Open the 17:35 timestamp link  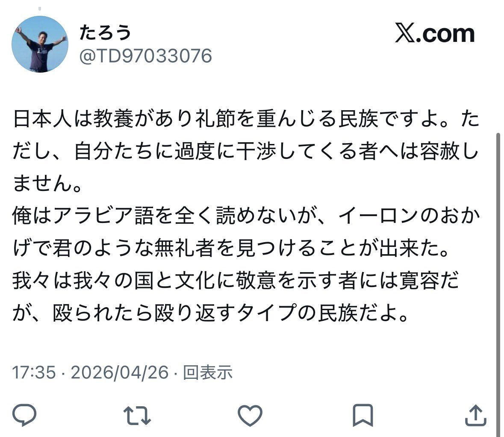(34, 372)
